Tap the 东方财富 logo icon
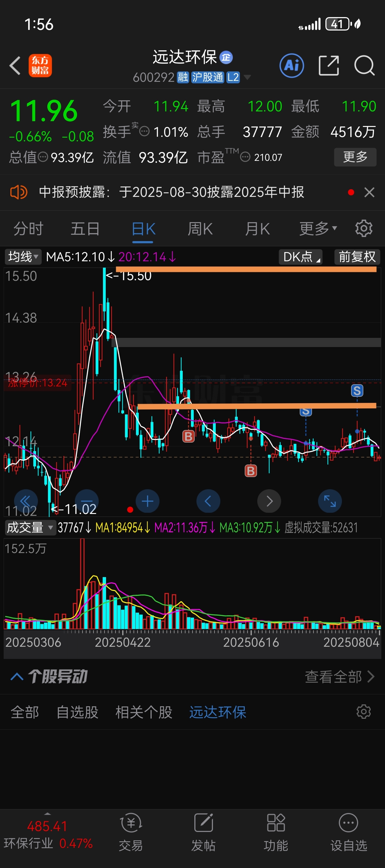 pyautogui.click(x=40, y=65)
